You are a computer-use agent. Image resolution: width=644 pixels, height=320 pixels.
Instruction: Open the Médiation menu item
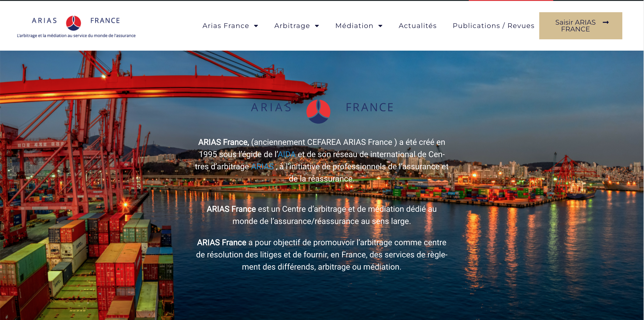pos(354,26)
